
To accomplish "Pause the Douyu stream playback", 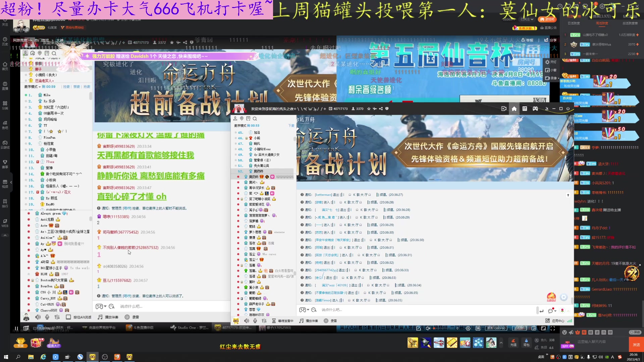I will [x=16, y=328].
